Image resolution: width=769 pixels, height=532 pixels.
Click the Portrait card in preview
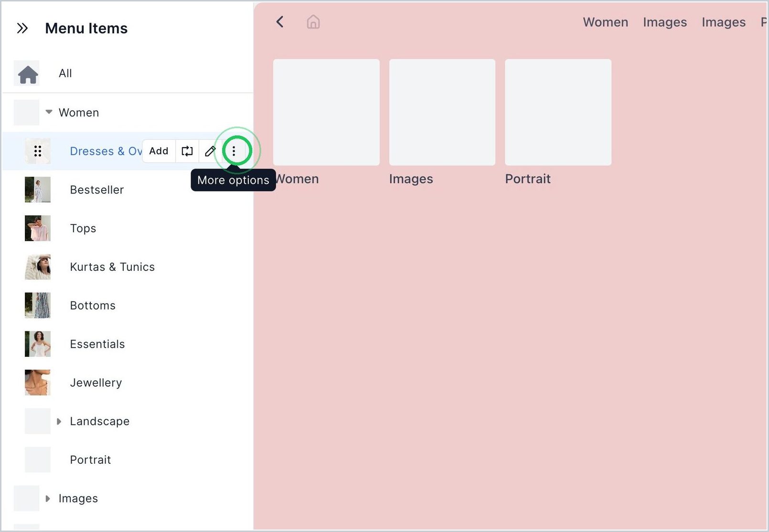(x=558, y=112)
